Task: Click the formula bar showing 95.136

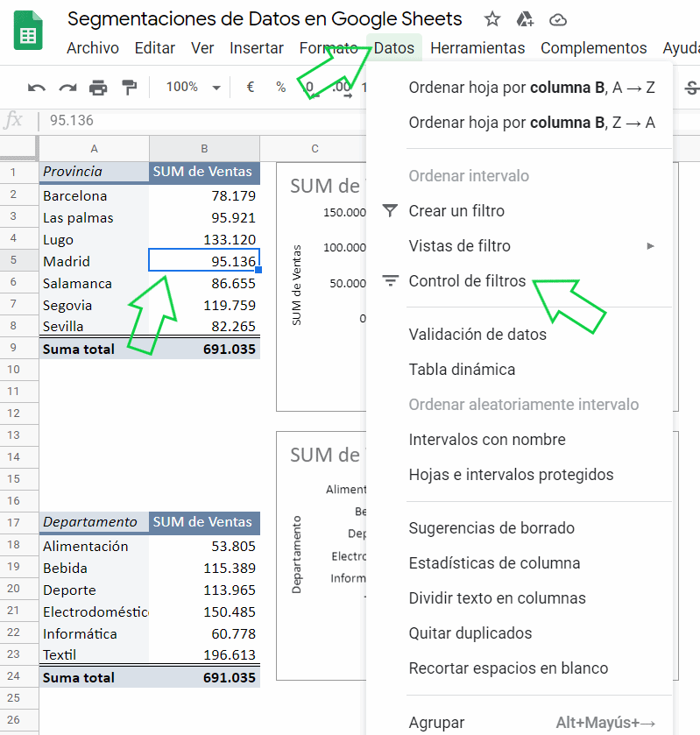Action: click(206, 121)
